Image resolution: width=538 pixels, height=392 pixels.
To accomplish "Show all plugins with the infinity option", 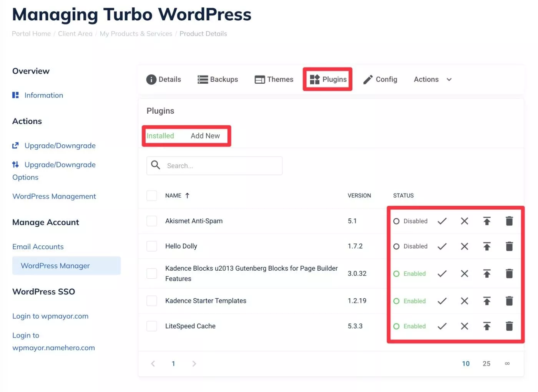I will (507, 364).
